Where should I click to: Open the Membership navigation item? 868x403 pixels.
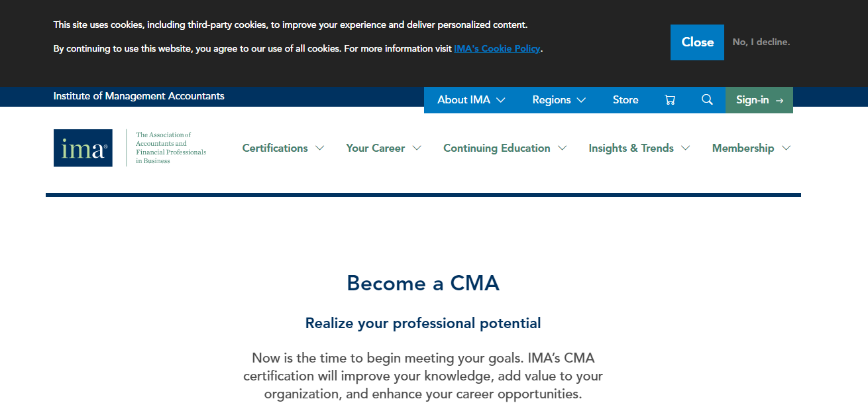pyautogui.click(x=743, y=148)
